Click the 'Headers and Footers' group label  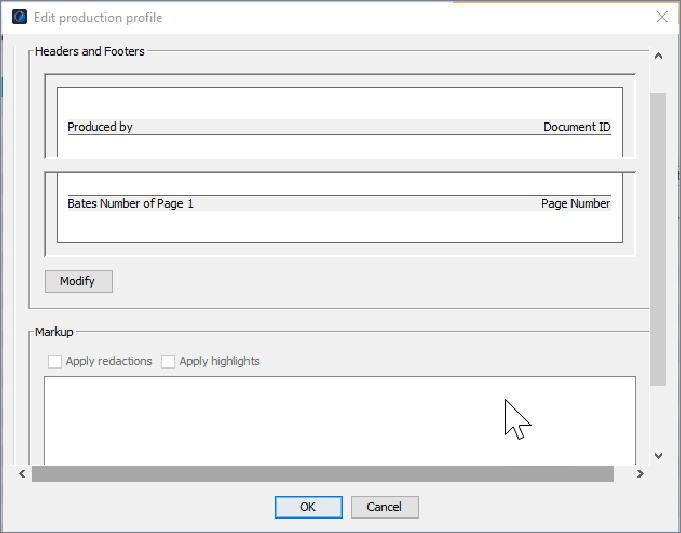[90, 52]
